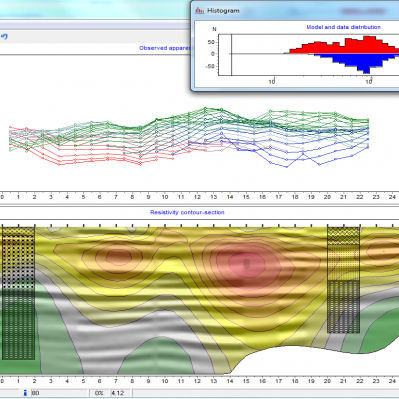The width and height of the screenshot is (399, 399).
Task: Select the borehole column between stations 20 and 22
Action: click(x=343, y=280)
